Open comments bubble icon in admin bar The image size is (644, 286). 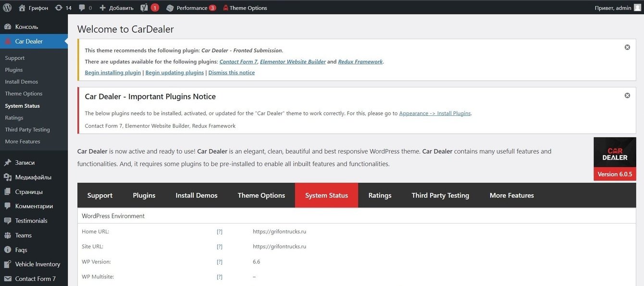coord(82,8)
